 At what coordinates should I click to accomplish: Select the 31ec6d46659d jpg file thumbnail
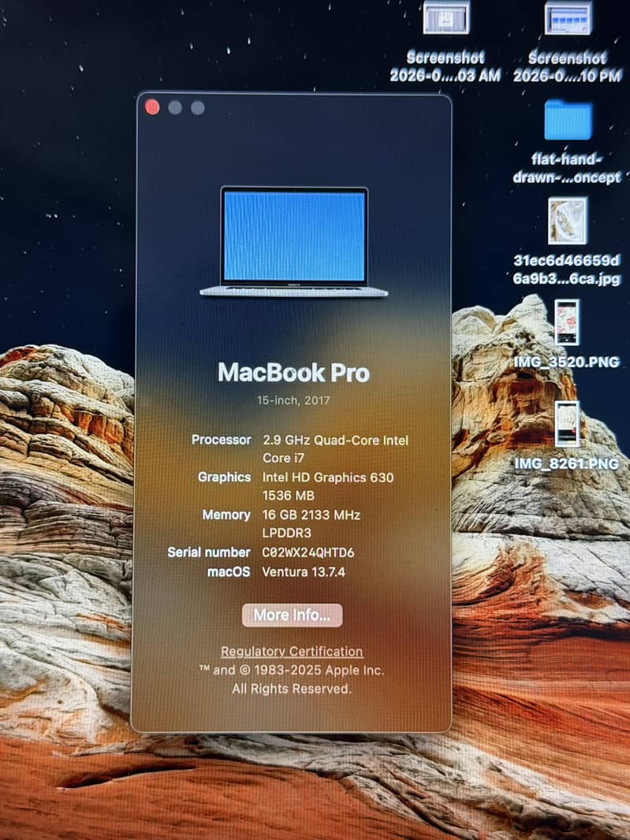567,221
